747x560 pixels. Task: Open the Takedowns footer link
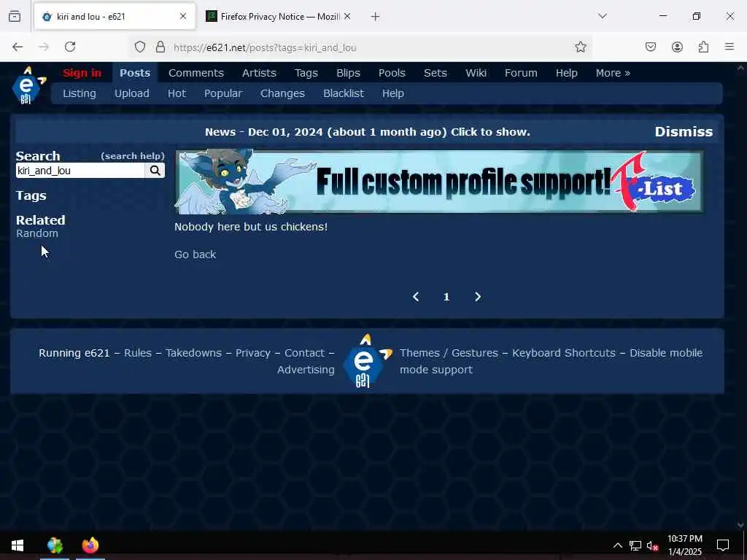click(193, 353)
